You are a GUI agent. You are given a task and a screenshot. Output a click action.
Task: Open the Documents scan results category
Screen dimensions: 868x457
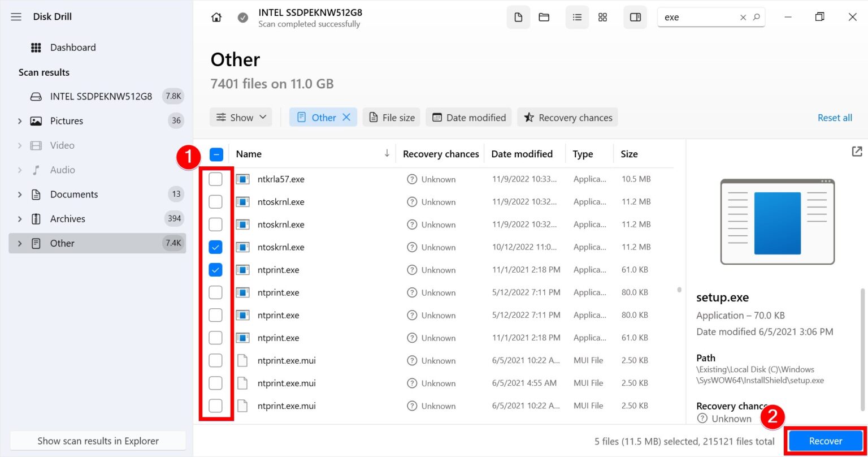pyautogui.click(x=75, y=194)
